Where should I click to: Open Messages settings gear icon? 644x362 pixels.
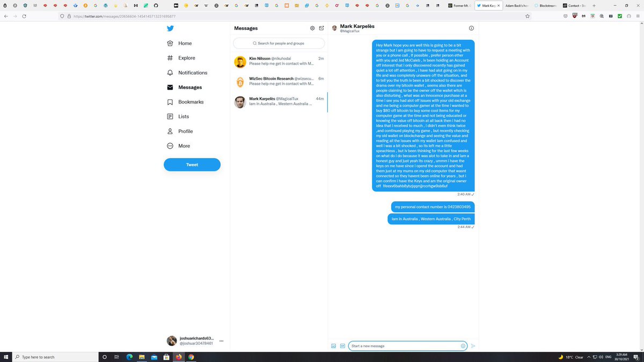pyautogui.click(x=312, y=28)
